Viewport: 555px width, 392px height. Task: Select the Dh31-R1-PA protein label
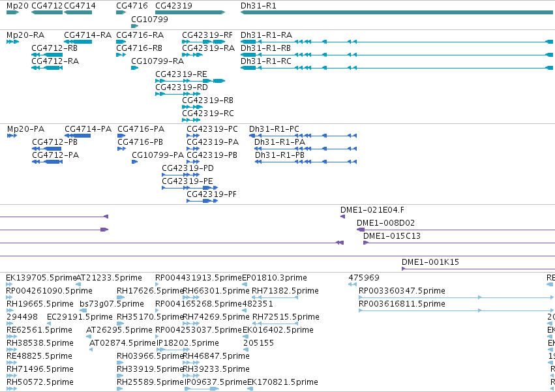[280, 142]
